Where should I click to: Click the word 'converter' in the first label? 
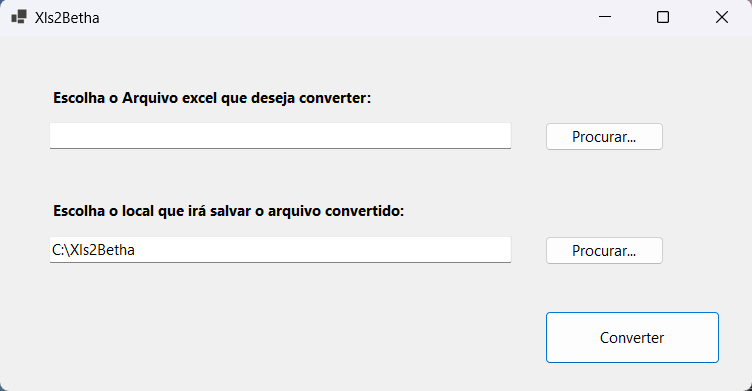pyautogui.click(x=335, y=98)
